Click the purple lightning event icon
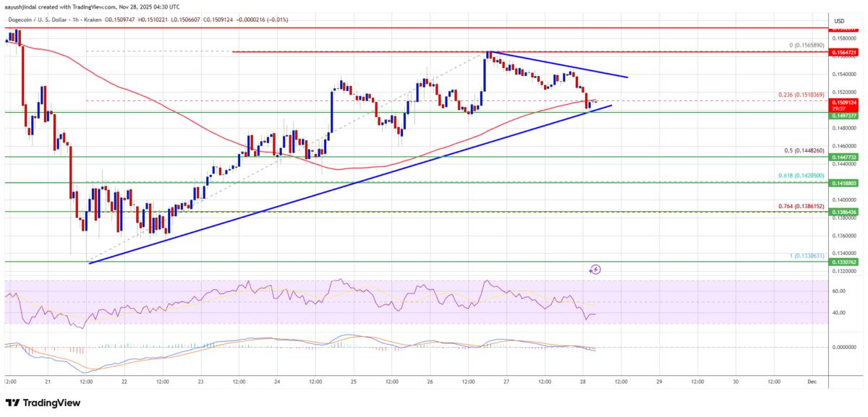 coord(595,270)
